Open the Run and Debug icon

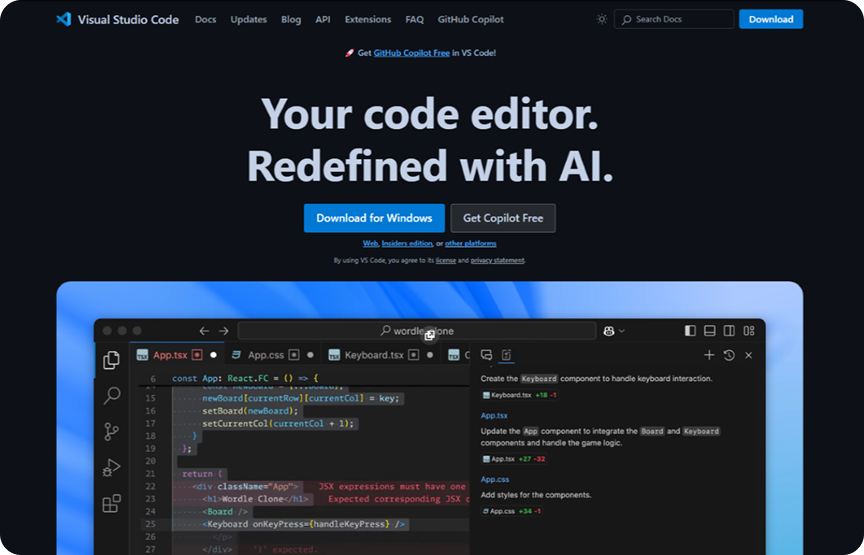tap(111, 467)
